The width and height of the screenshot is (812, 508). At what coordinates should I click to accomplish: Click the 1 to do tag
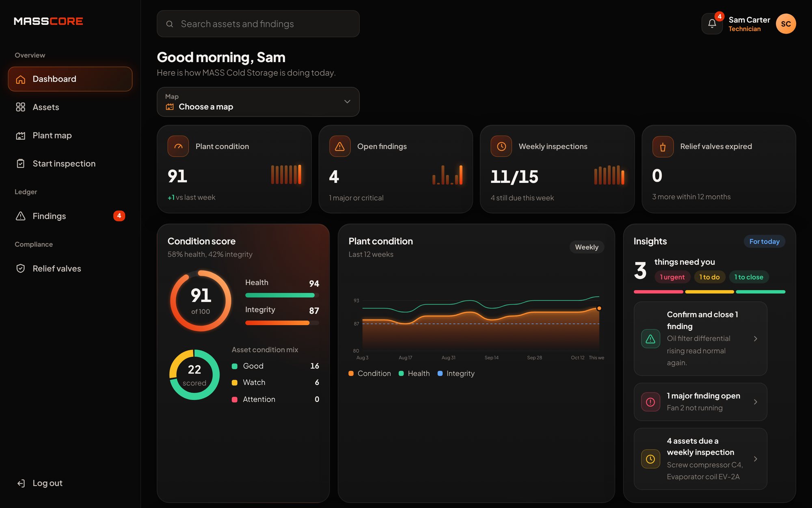click(x=709, y=277)
